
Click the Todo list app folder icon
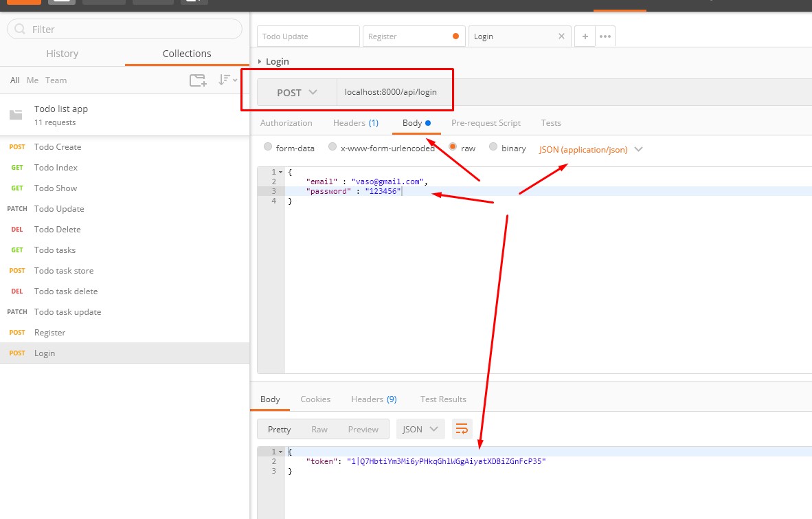click(16, 115)
